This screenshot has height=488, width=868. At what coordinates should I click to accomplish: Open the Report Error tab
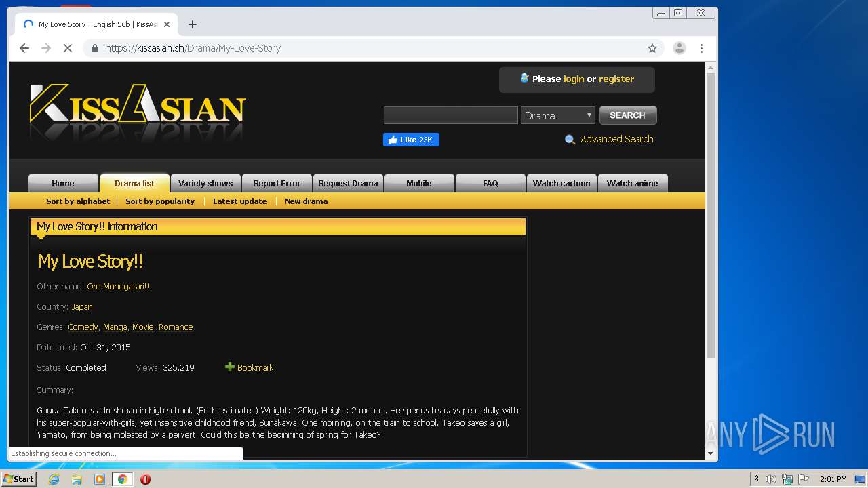click(x=277, y=183)
